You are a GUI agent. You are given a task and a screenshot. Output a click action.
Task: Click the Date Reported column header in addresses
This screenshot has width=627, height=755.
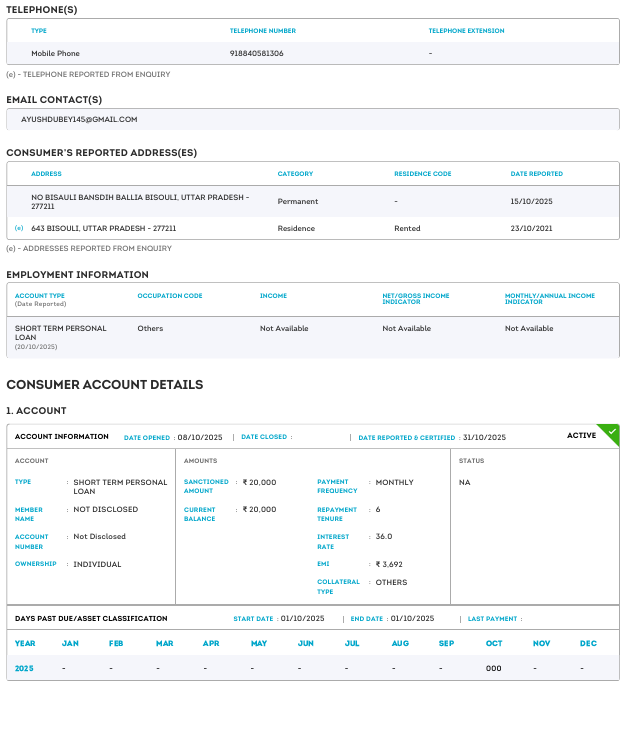pos(536,174)
